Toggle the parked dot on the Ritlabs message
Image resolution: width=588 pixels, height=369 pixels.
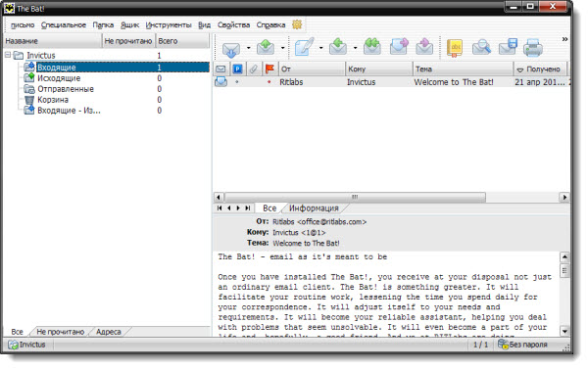click(237, 81)
